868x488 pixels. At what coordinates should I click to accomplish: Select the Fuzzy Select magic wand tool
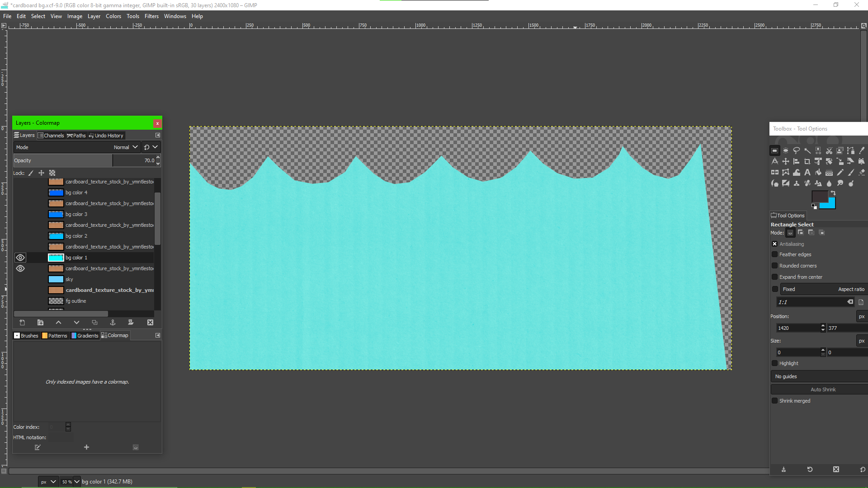click(x=807, y=151)
